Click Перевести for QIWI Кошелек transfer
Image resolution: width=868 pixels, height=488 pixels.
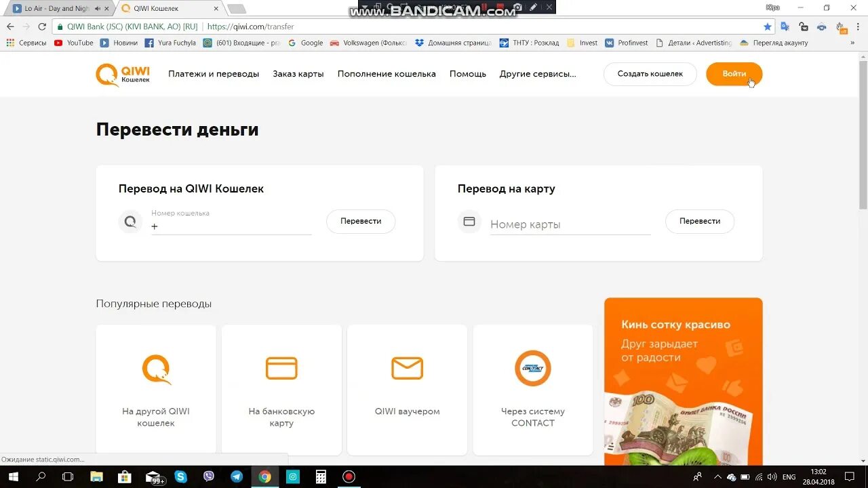coord(361,221)
